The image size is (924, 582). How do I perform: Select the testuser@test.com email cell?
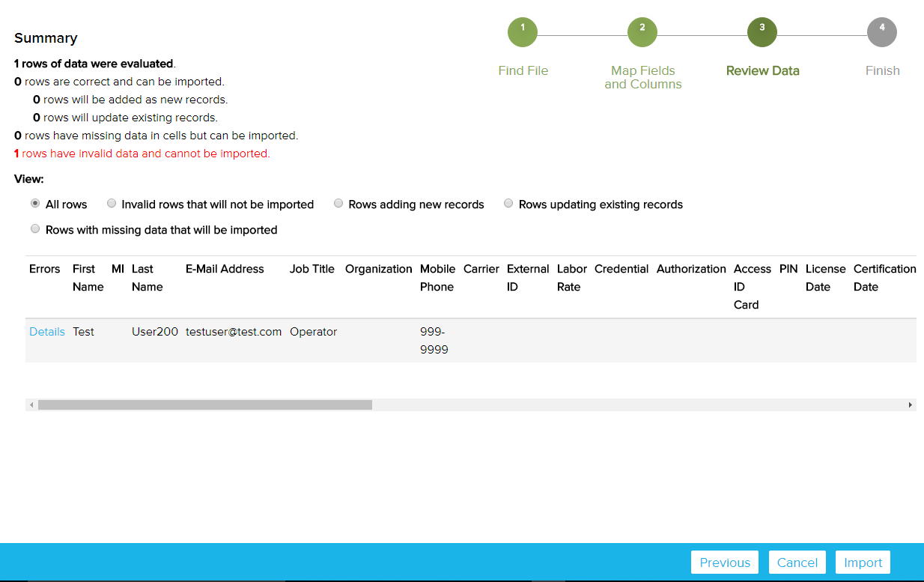233,331
